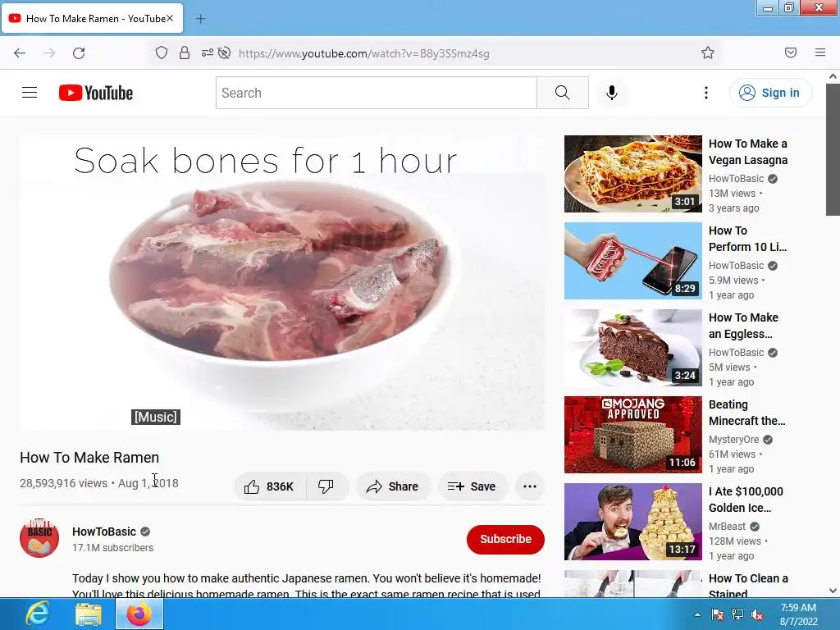This screenshot has height=630, width=840.
Task: Open How To Make a Vegan Lasagna thumbnail
Action: click(x=632, y=174)
